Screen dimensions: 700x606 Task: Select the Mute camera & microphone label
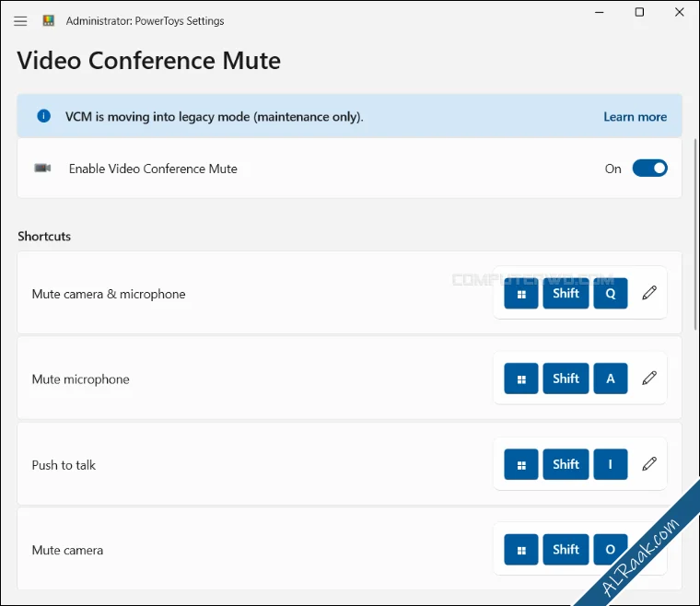[x=109, y=294]
